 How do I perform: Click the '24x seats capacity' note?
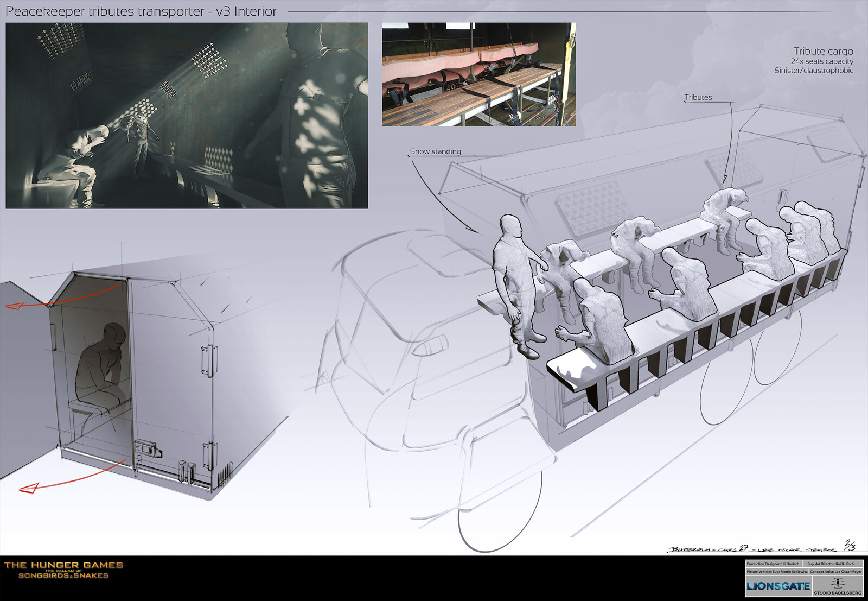[822, 61]
